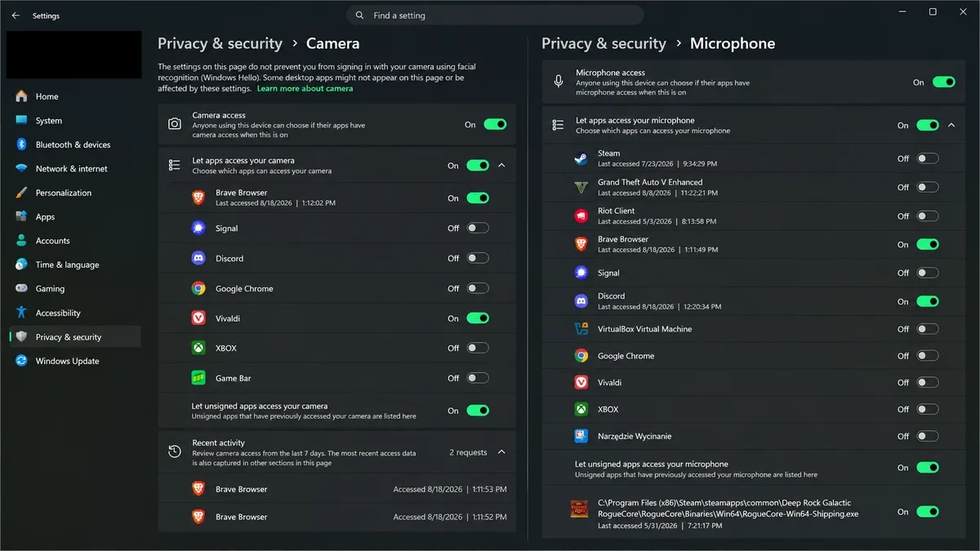Click the XBOX icon in camera list

(x=198, y=348)
